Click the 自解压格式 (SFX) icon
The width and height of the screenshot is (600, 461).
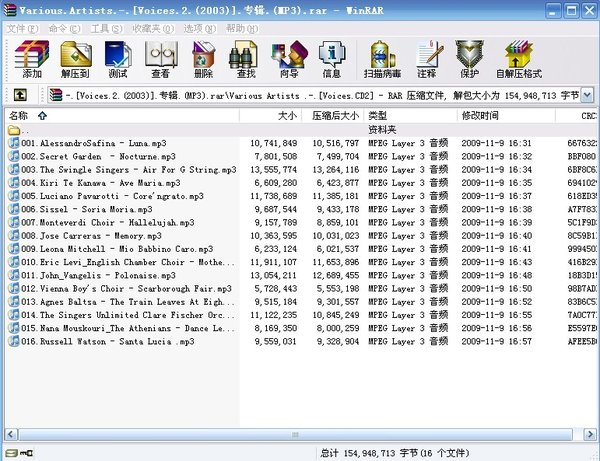click(519, 59)
